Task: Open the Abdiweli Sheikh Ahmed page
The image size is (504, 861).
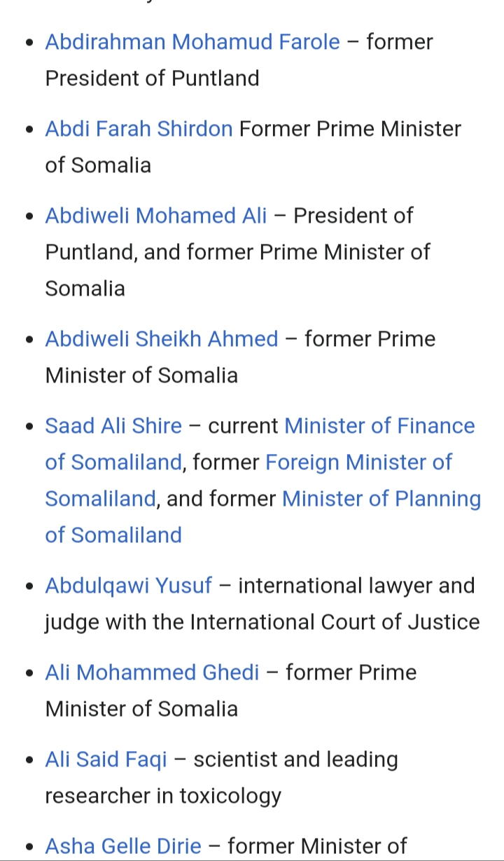Action: [x=162, y=339]
